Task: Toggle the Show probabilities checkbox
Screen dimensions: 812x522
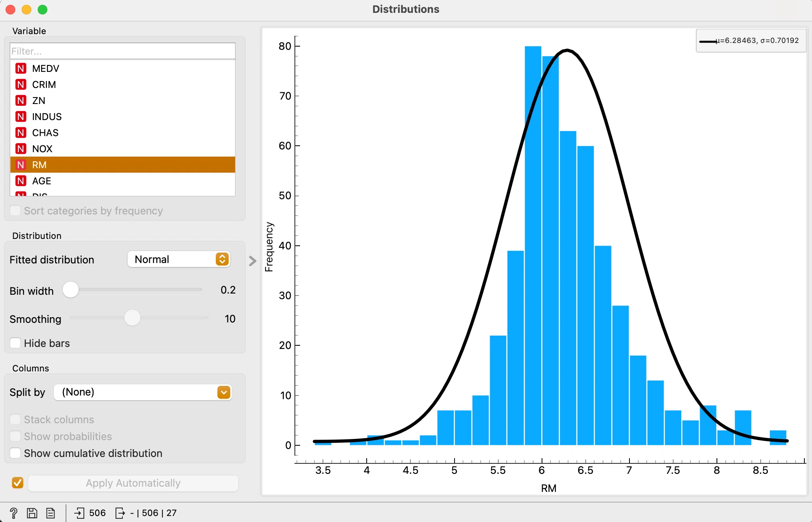Action: pyautogui.click(x=15, y=436)
